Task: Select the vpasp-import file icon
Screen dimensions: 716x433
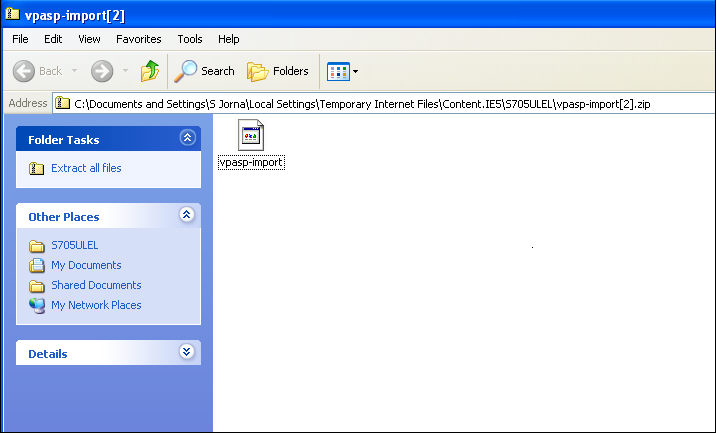Action: (251, 135)
